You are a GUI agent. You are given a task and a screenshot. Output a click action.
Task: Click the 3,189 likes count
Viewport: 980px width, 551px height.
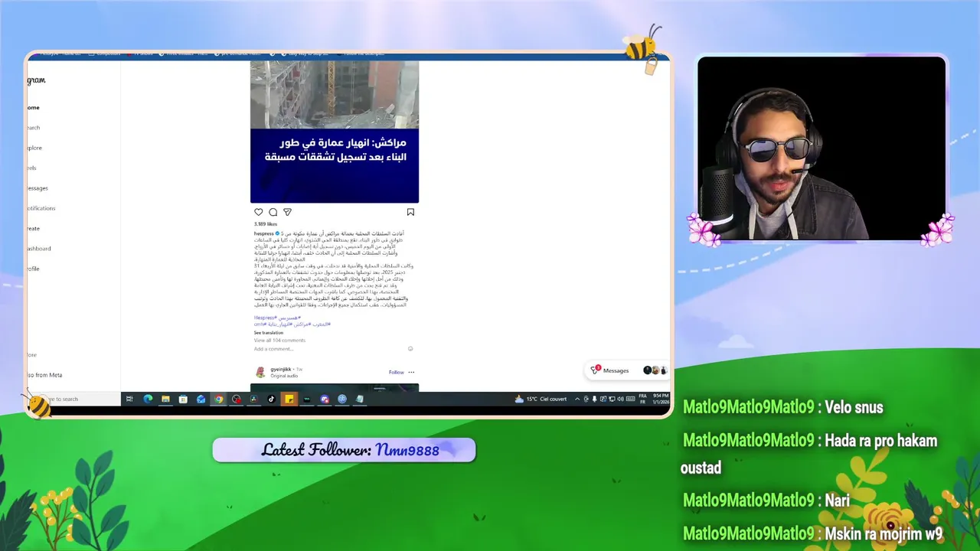pyautogui.click(x=266, y=224)
